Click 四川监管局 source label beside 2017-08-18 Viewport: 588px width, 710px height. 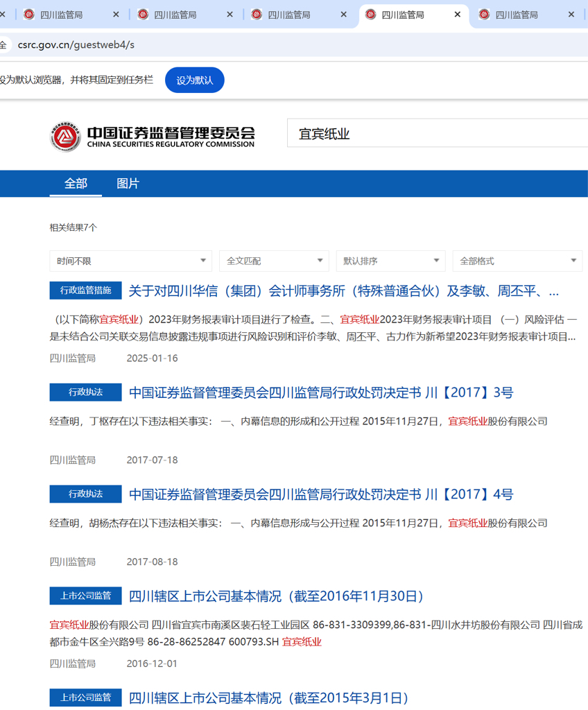pos(73,562)
